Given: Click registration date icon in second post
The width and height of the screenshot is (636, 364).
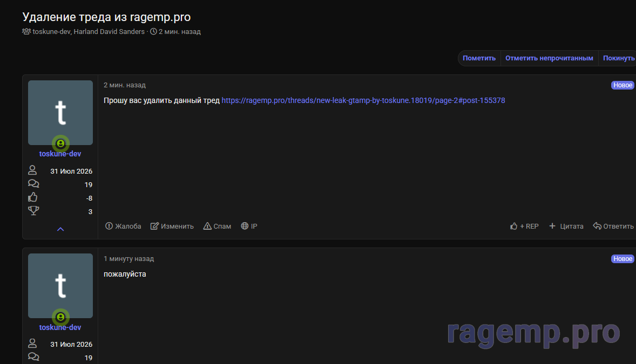Looking at the screenshot, I should pyautogui.click(x=32, y=344).
